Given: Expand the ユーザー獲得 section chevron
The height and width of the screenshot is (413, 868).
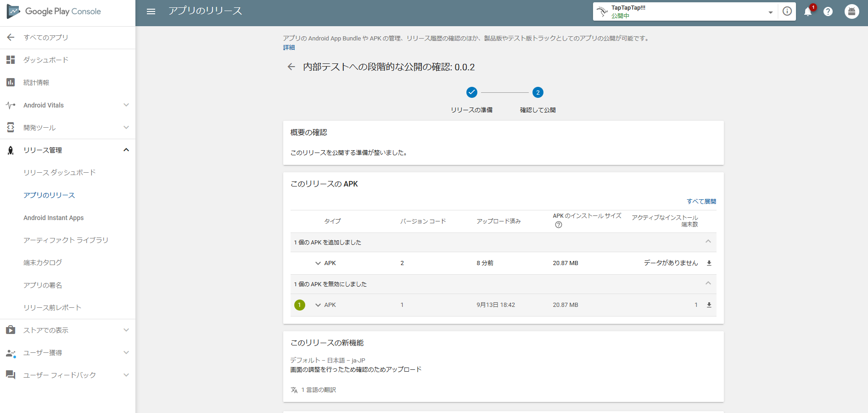Looking at the screenshot, I should tap(126, 352).
